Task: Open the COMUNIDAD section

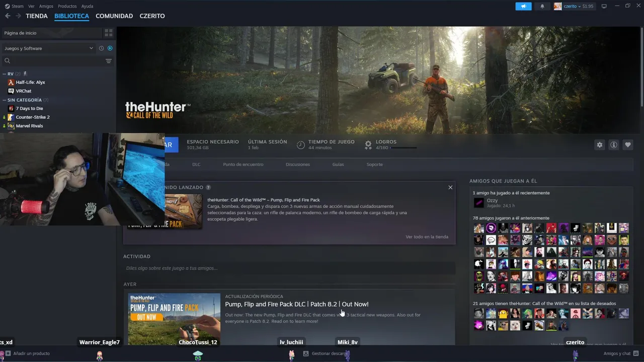Action: click(x=114, y=16)
